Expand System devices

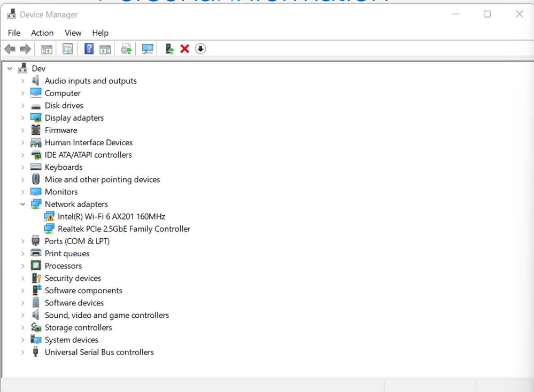(x=22, y=340)
